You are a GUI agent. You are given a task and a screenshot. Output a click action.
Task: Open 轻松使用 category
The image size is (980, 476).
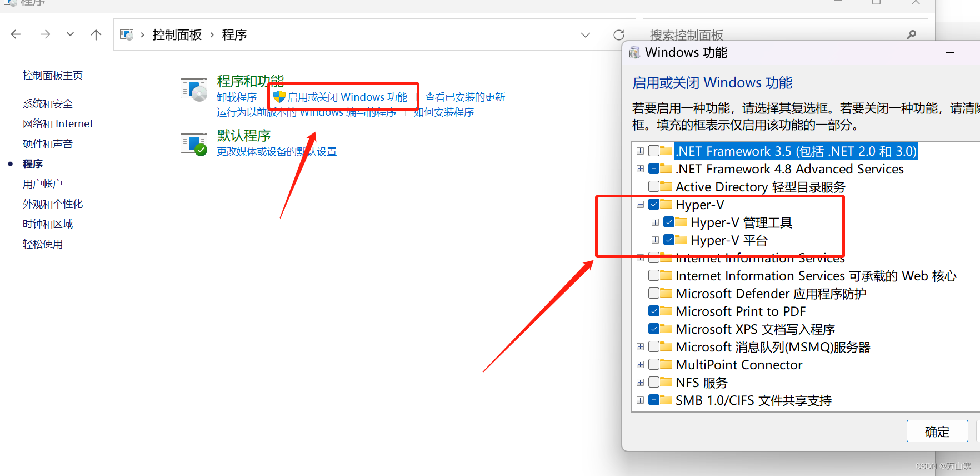pyautogui.click(x=43, y=244)
